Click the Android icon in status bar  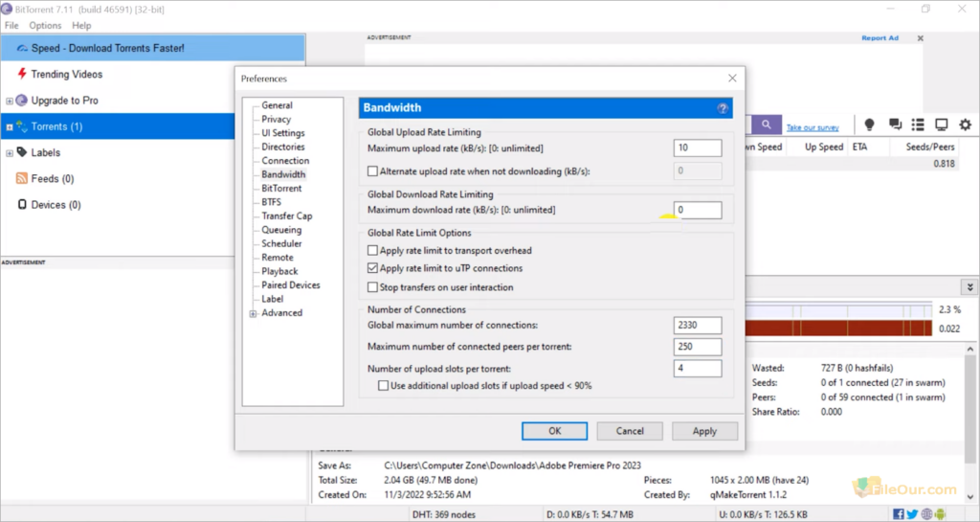[x=940, y=514]
